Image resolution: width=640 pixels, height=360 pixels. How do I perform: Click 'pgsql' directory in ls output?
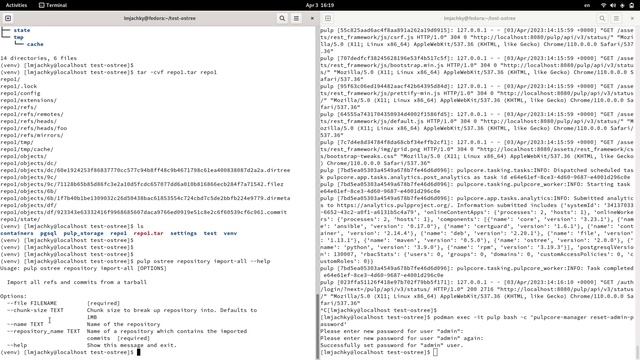[48, 233]
